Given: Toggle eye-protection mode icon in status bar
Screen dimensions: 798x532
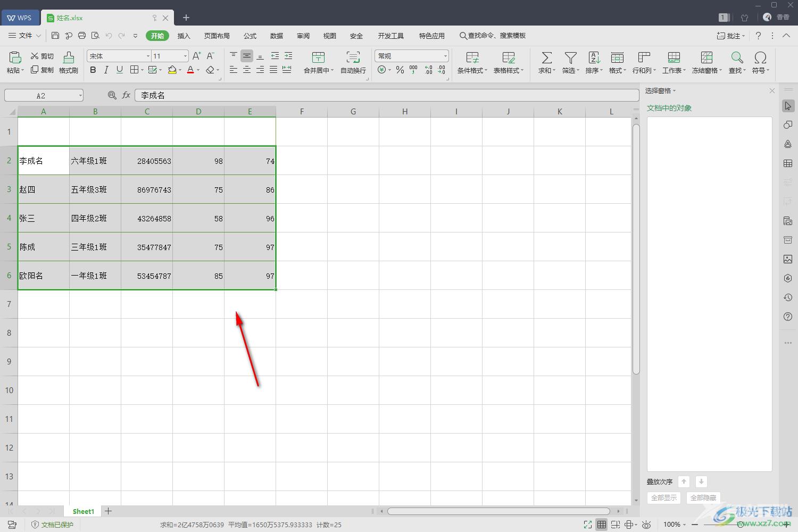Looking at the screenshot, I should pos(646,525).
